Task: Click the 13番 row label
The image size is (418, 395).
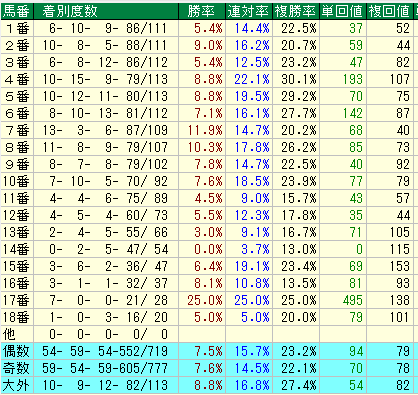Action: 17,232
